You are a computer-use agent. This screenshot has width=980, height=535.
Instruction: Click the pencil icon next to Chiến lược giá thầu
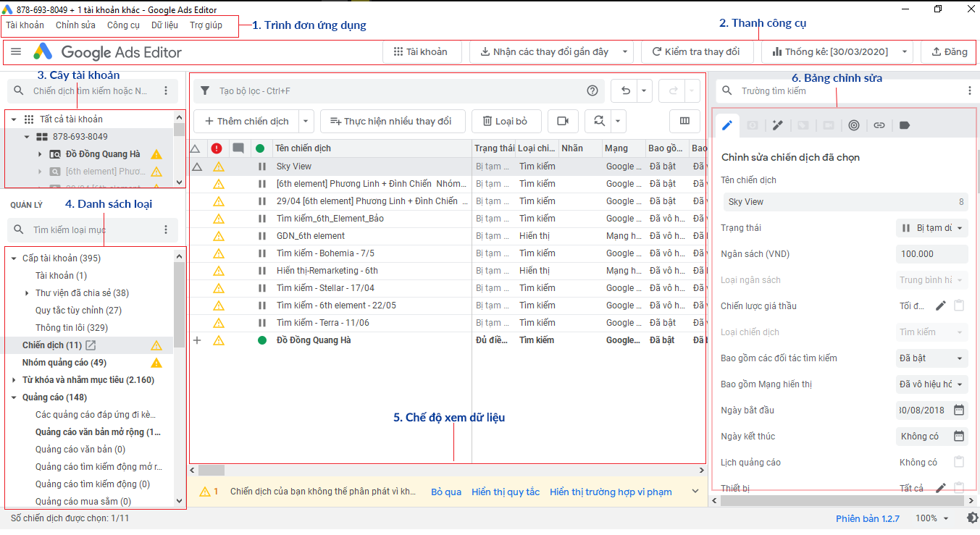[x=940, y=306]
